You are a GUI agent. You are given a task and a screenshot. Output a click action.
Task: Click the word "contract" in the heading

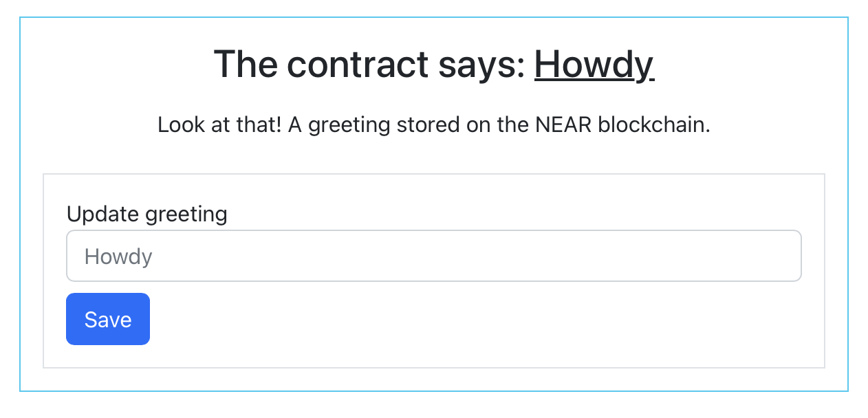[358, 65]
